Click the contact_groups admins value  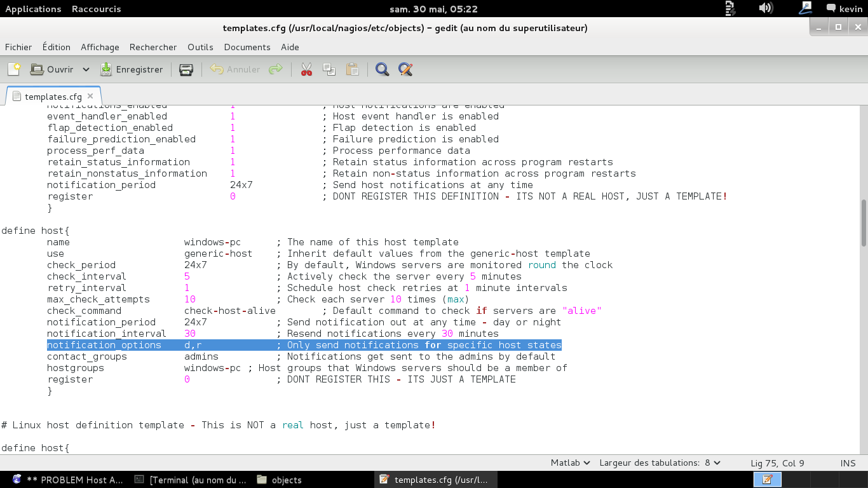point(201,356)
